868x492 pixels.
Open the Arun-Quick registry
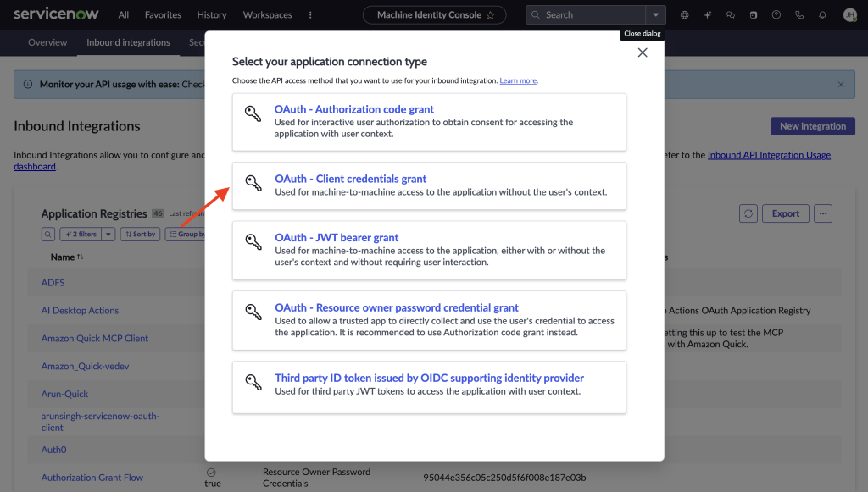(64, 394)
